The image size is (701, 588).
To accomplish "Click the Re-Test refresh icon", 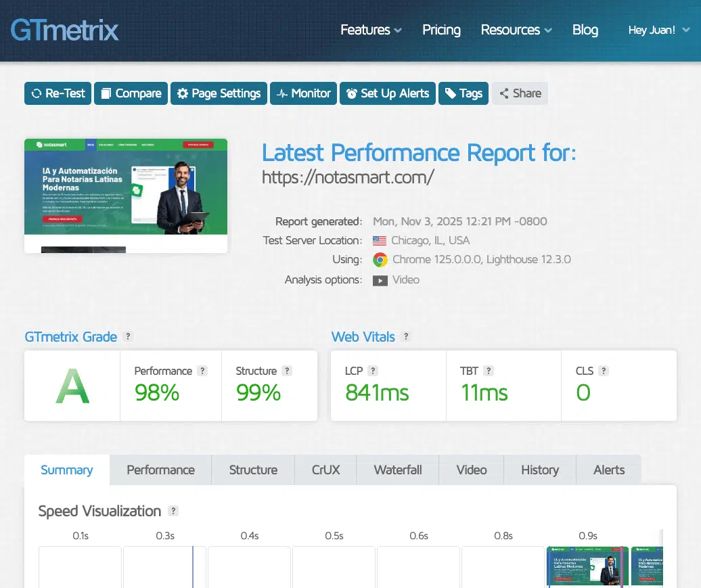I will tap(37, 93).
